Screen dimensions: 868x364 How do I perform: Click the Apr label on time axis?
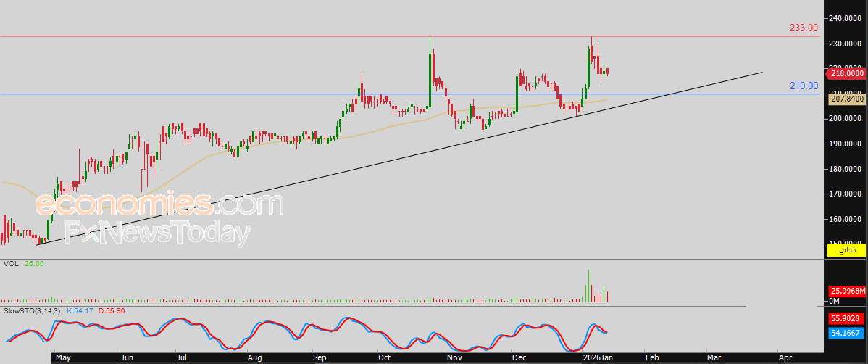tap(785, 357)
